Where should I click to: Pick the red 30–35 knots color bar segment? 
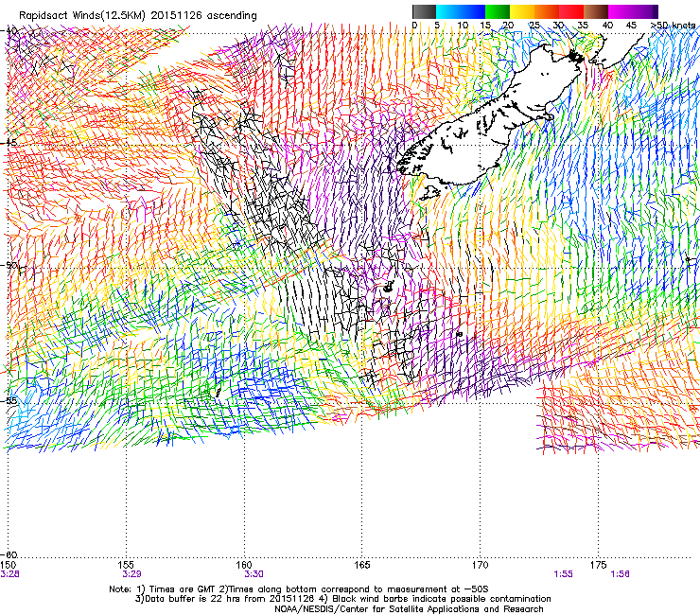click(571, 11)
